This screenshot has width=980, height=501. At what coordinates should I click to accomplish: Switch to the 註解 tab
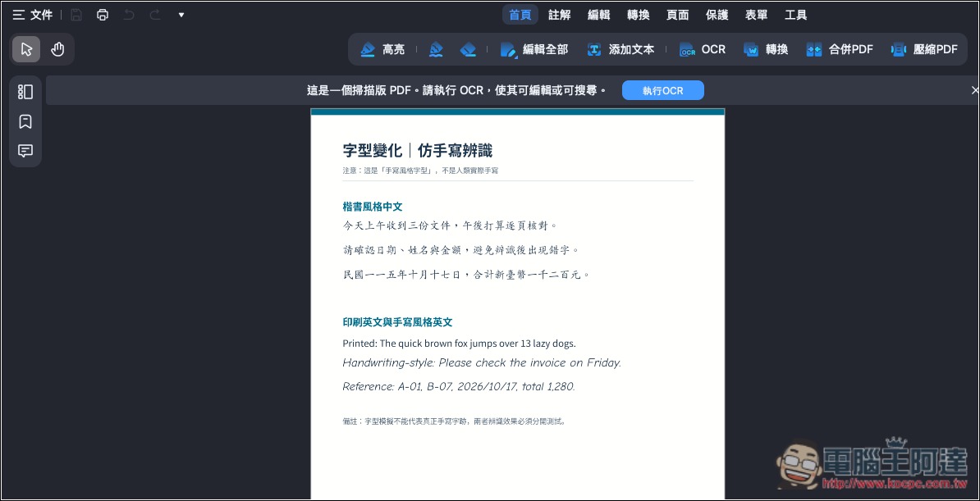[x=560, y=15]
